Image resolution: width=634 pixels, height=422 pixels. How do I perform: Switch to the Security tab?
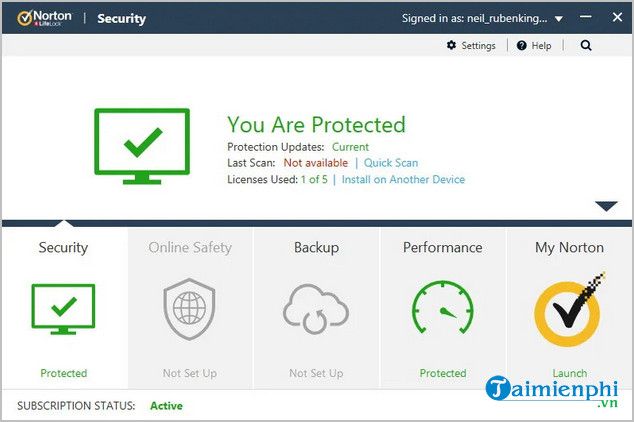63,247
